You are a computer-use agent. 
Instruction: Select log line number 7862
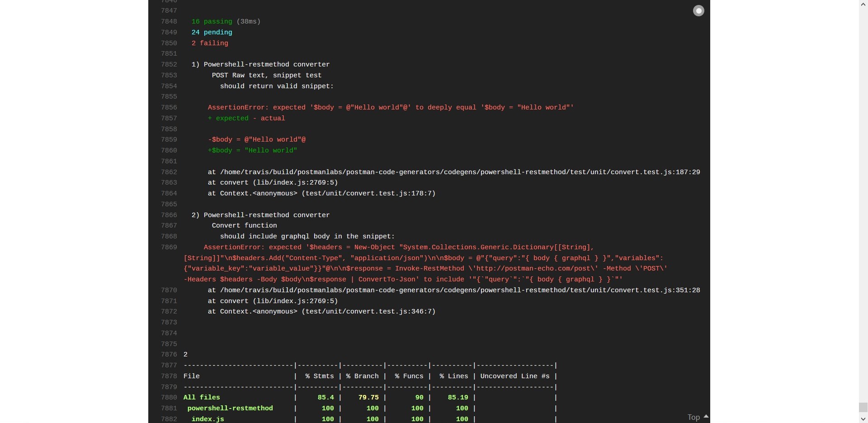pyautogui.click(x=169, y=172)
